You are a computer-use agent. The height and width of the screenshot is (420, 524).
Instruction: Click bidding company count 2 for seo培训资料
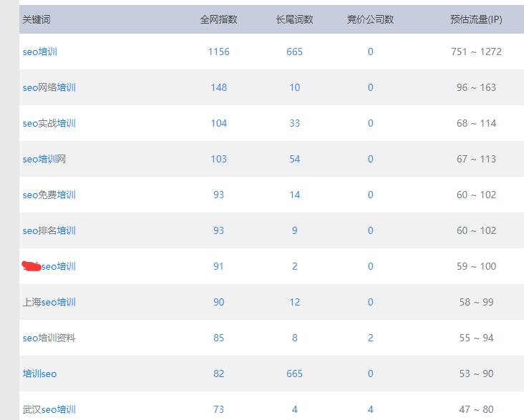point(370,338)
